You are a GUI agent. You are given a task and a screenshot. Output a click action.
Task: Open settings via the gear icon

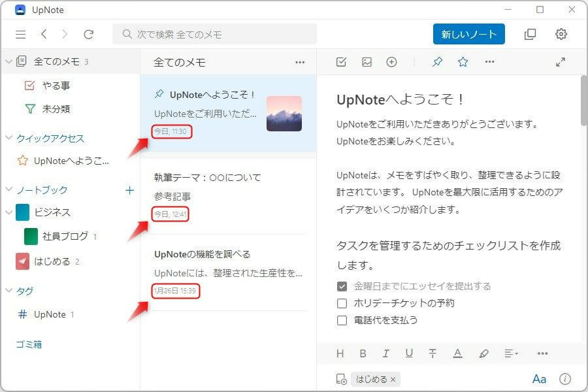[x=561, y=34]
